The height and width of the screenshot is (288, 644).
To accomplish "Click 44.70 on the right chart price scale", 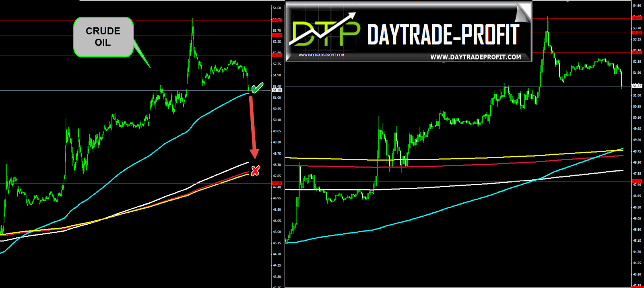I will click(x=637, y=252).
